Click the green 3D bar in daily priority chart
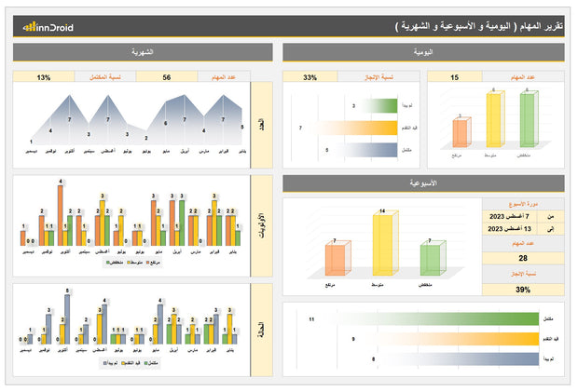 coord(529,119)
